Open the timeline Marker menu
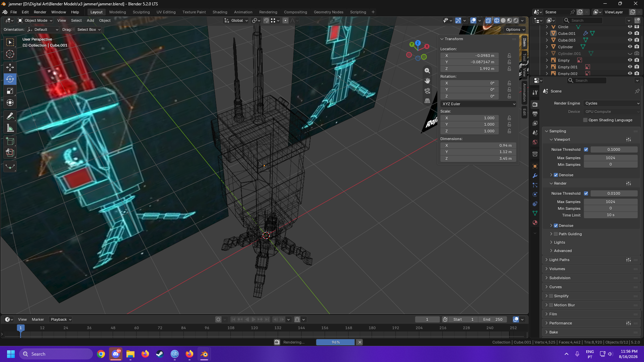Screen dimensions: 644x362 tap(38, 319)
